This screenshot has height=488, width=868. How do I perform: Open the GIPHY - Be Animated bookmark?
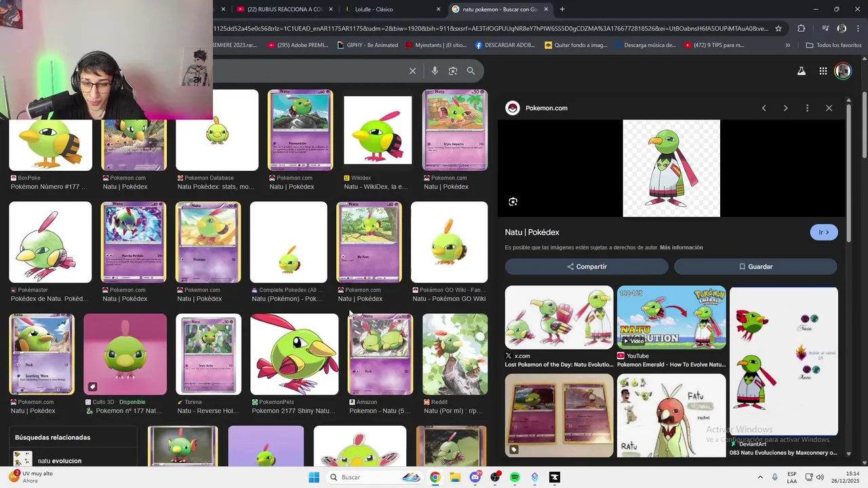coord(367,45)
